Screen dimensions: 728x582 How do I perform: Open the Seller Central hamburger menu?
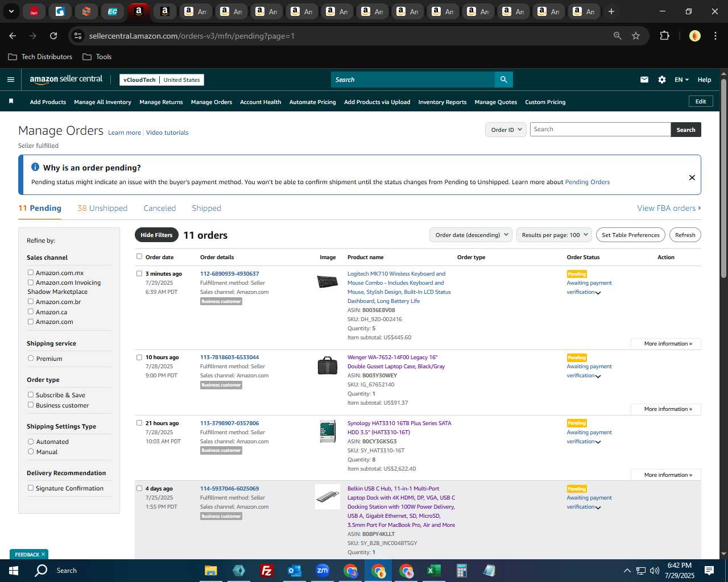[x=11, y=80]
